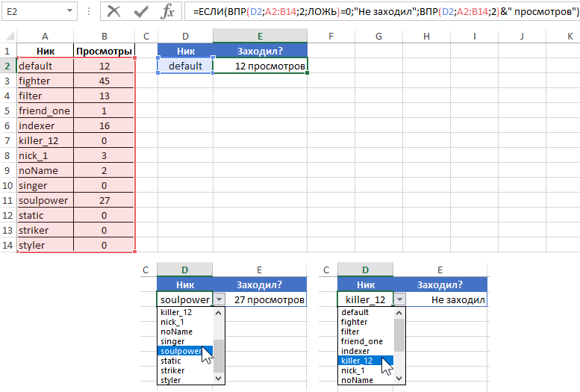The image size is (580, 392).
Task: Select column G header
Action: [x=378, y=37]
